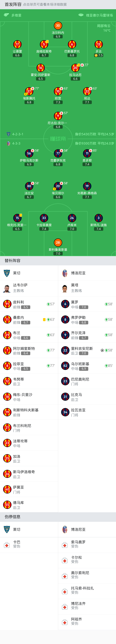116x644 pixels.
Task: Tap the 首发阵容 section heading
Action: point(13,4)
